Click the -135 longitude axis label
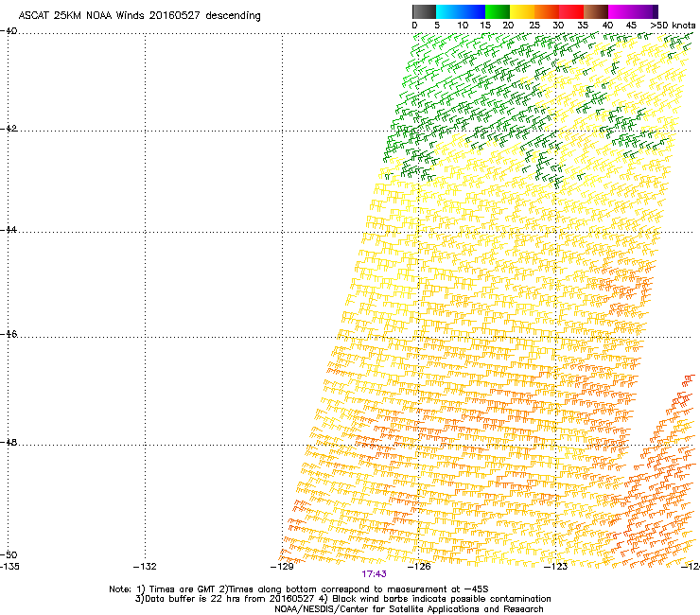The image size is (700, 615). (9, 567)
